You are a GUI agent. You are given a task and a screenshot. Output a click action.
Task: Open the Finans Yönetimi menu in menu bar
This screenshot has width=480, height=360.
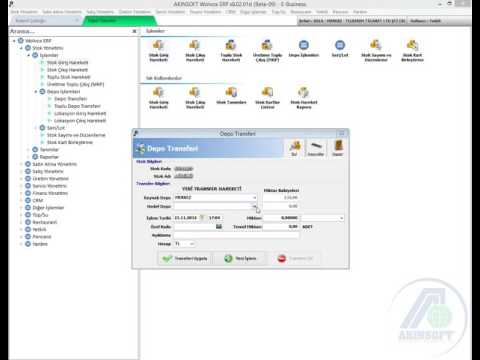(205, 12)
